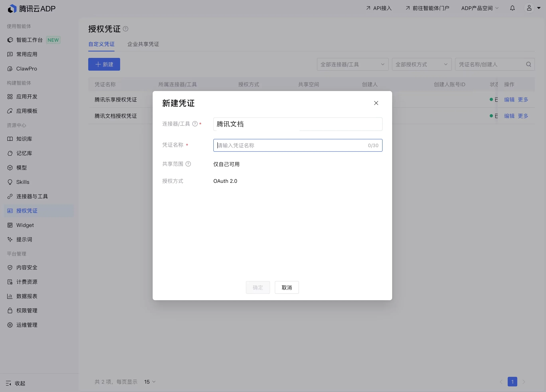The image size is (546, 392).
Task: Click 编辑 for 腾讯乐享授权凭证 row
Action: click(509, 99)
